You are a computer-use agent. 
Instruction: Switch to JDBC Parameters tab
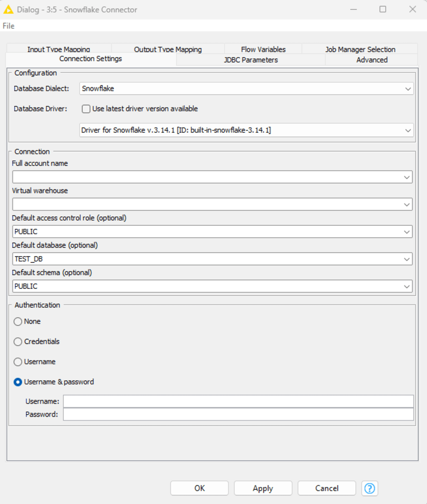[x=251, y=60]
